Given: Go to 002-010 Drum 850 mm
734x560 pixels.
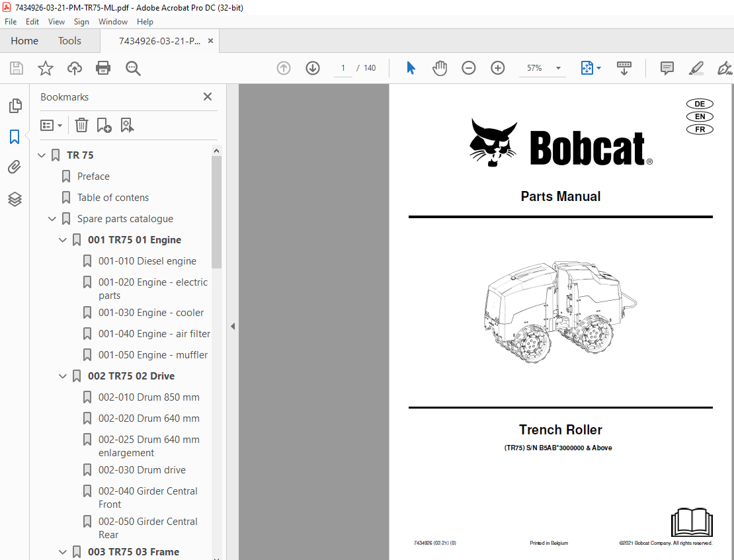Looking at the screenshot, I should [149, 397].
